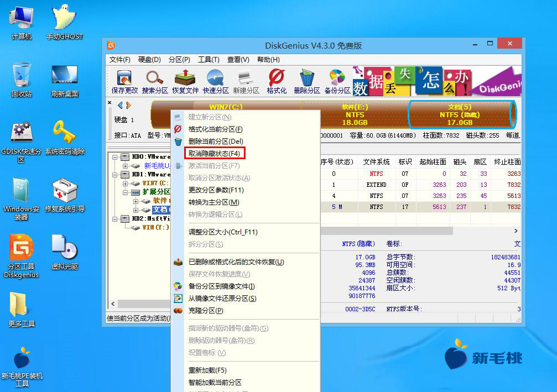Click the 备份分区 toolbar icon

tap(337, 82)
